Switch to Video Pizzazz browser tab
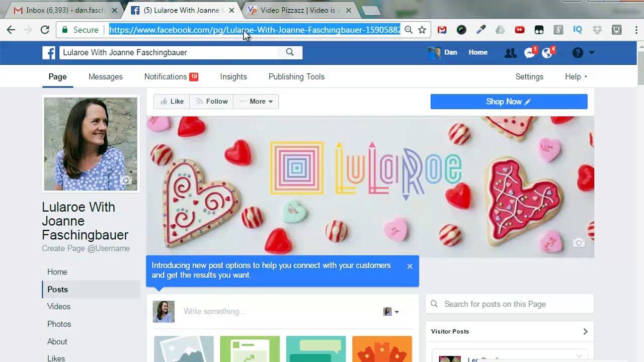 click(x=300, y=10)
